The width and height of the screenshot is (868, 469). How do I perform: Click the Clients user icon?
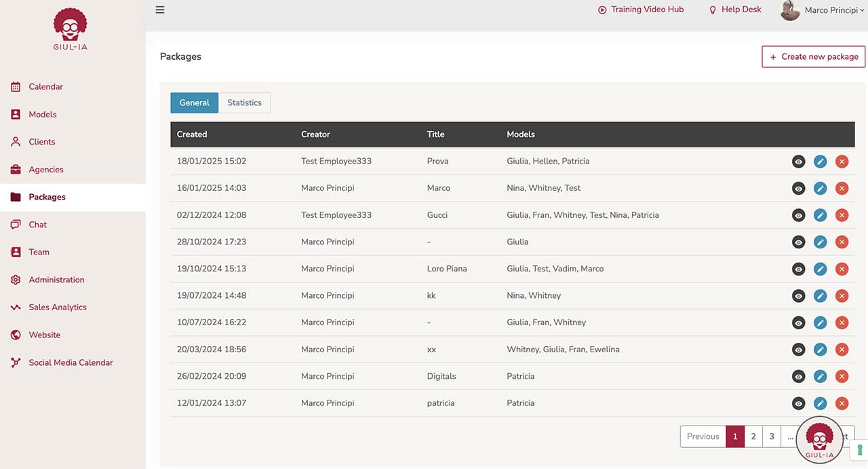(16, 142)
